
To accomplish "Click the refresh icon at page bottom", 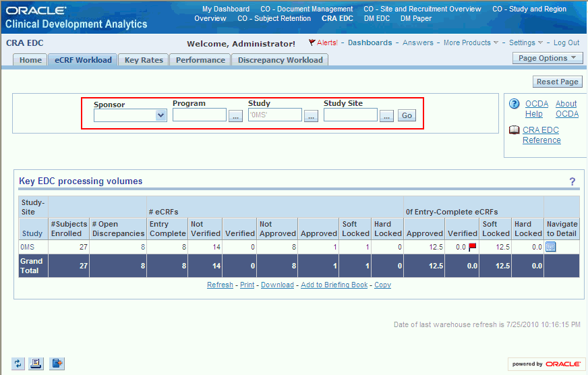I will pyautogui.click(x=18, y=363).
